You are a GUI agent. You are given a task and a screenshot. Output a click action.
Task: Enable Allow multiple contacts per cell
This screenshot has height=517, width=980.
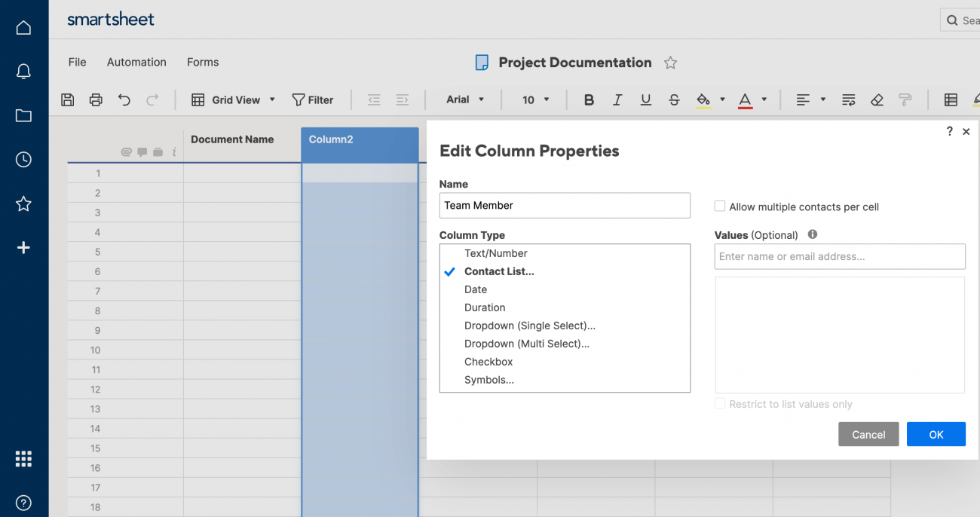coord(719,206)
